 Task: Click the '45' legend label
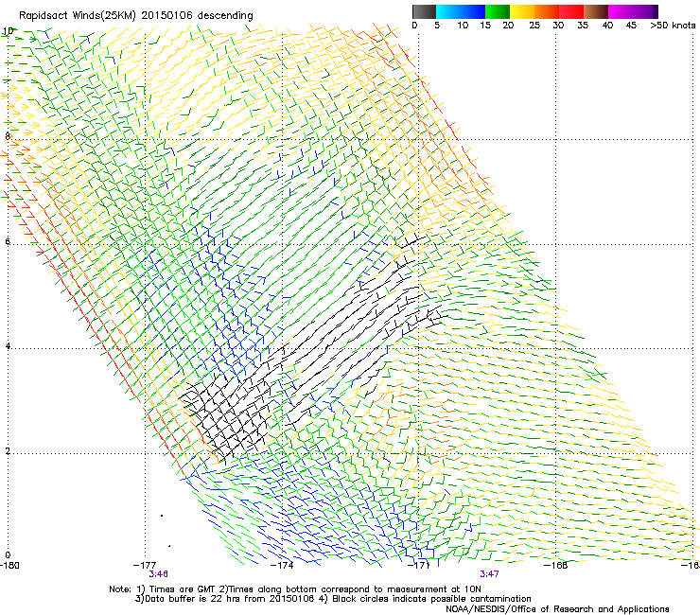[x=631, y=26]
